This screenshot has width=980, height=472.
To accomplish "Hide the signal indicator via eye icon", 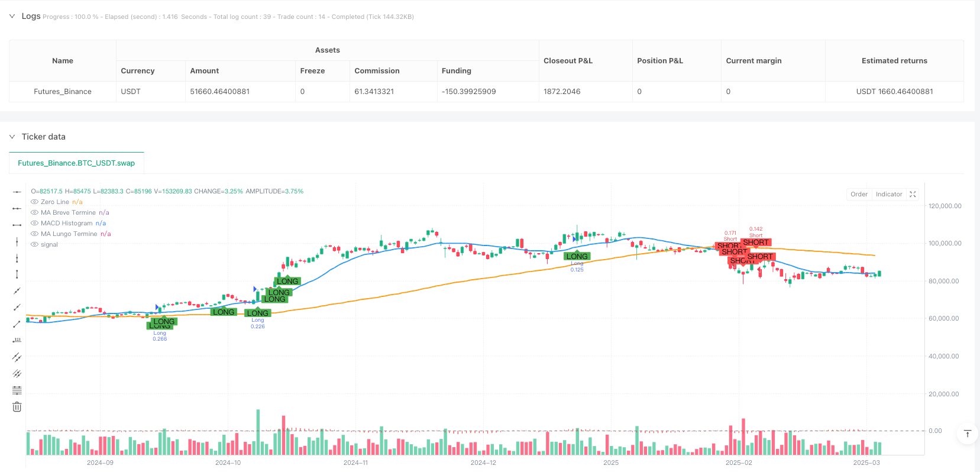I will point(35,245).
